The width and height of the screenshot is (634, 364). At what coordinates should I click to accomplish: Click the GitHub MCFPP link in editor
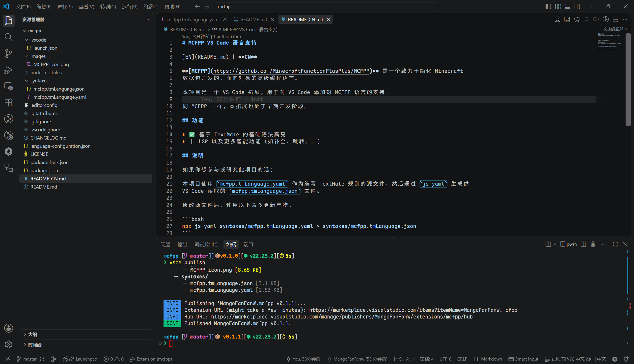[x=291, y=71]
